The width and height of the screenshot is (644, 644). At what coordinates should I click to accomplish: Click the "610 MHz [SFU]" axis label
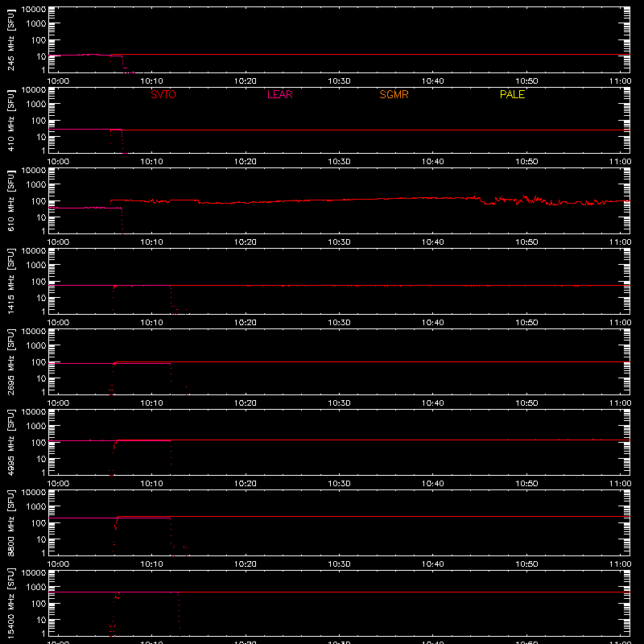click(x=11, y=200)
